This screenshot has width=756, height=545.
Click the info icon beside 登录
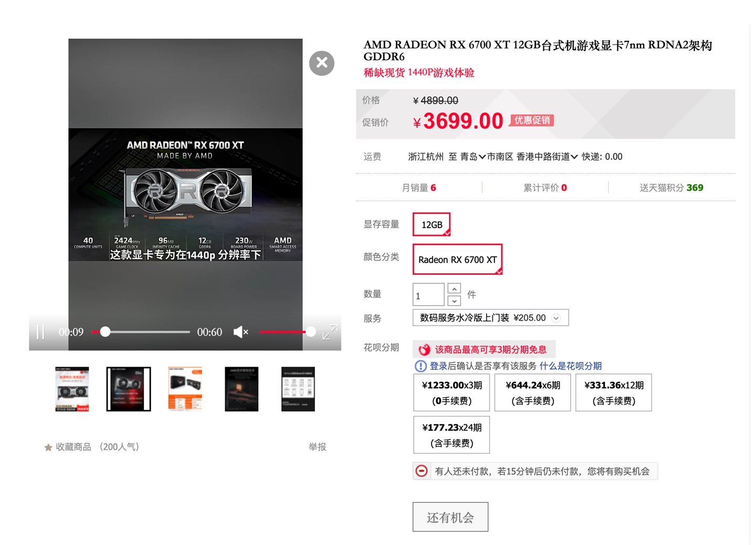(x=421, y=366)
